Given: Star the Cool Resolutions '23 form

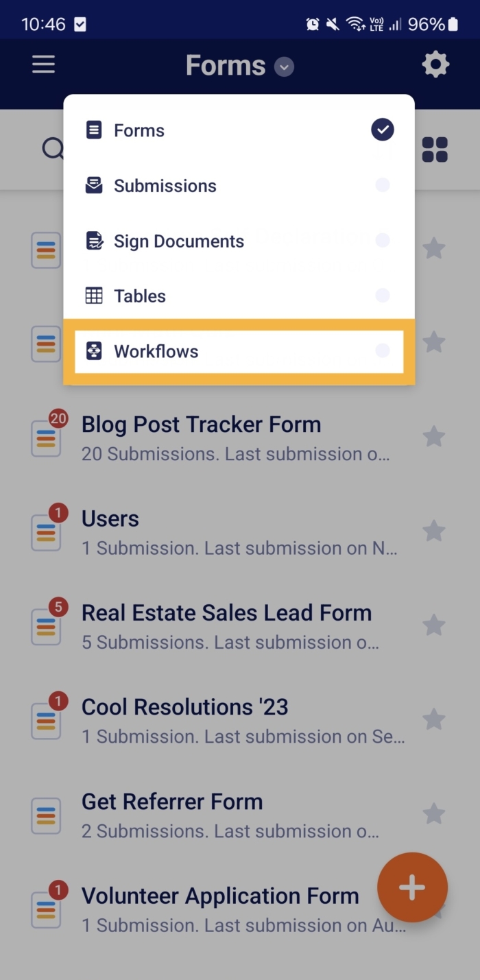Looking at the screenshot, I should point(433,719).
